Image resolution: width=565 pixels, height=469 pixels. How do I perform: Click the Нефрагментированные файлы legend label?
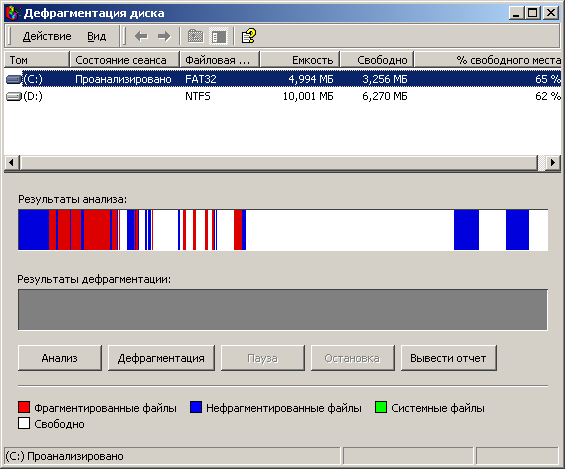pos(284,408)
